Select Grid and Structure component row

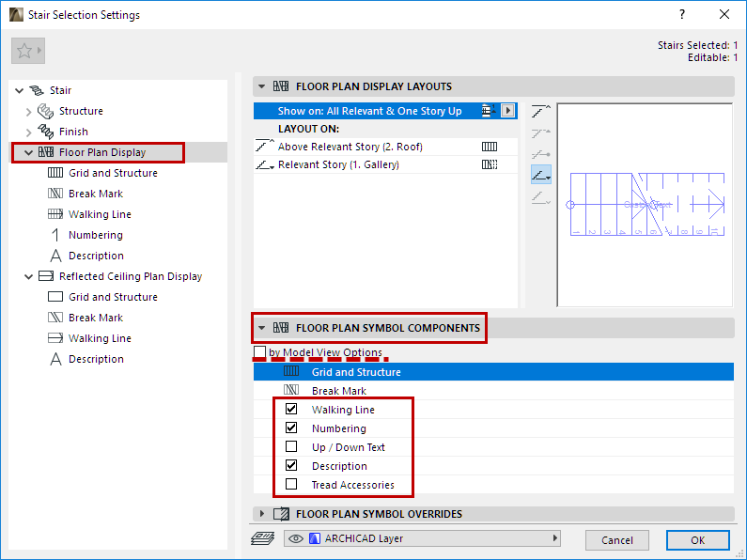pos(493,371)
